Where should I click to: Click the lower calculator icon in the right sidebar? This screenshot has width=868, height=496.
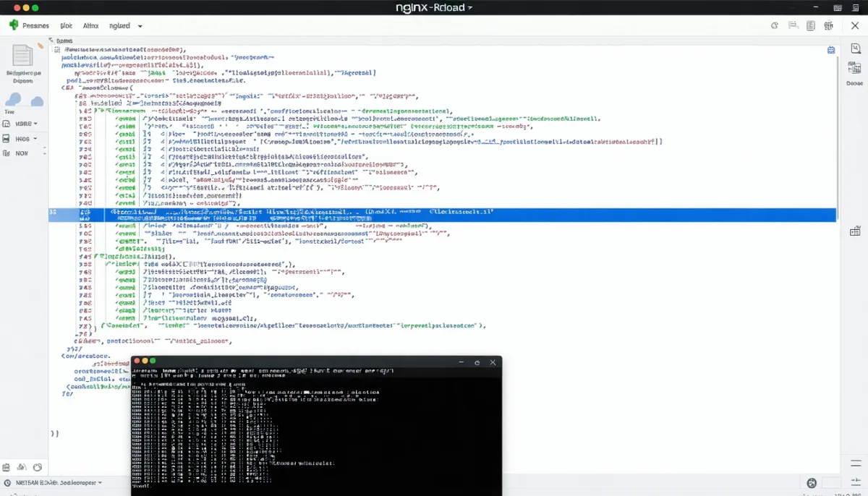854,231
